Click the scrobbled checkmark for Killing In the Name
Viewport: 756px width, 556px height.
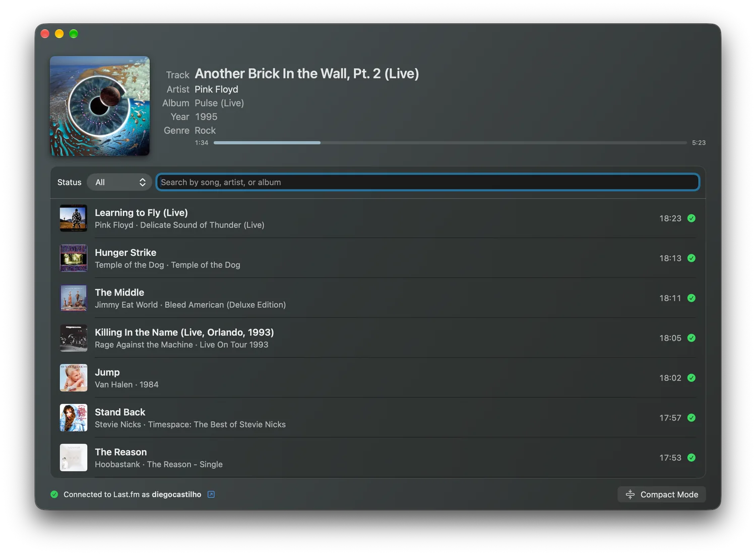coord(691,338)
